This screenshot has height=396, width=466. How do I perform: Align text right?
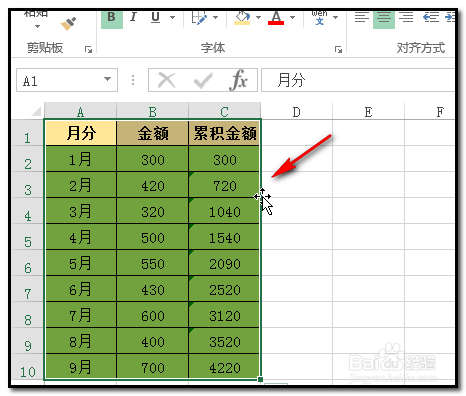click(406, 17)
